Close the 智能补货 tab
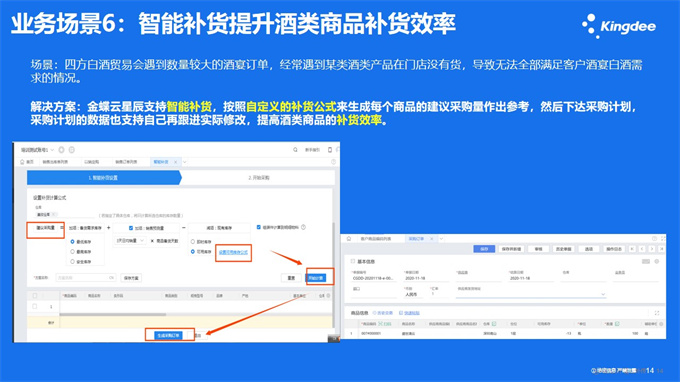 (176, 162)
